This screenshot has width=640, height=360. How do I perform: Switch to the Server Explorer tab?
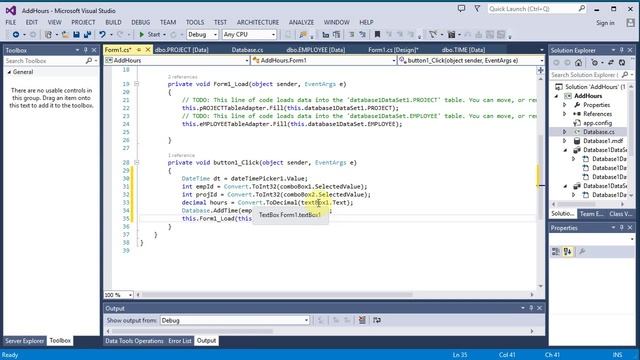[24, 341]
